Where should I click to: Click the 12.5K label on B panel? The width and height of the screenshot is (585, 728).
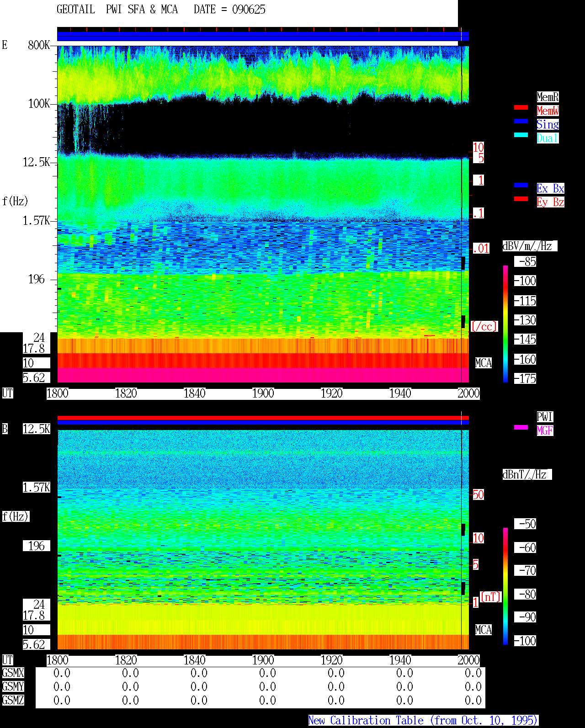pyautogui.click(x=37, y=429)
